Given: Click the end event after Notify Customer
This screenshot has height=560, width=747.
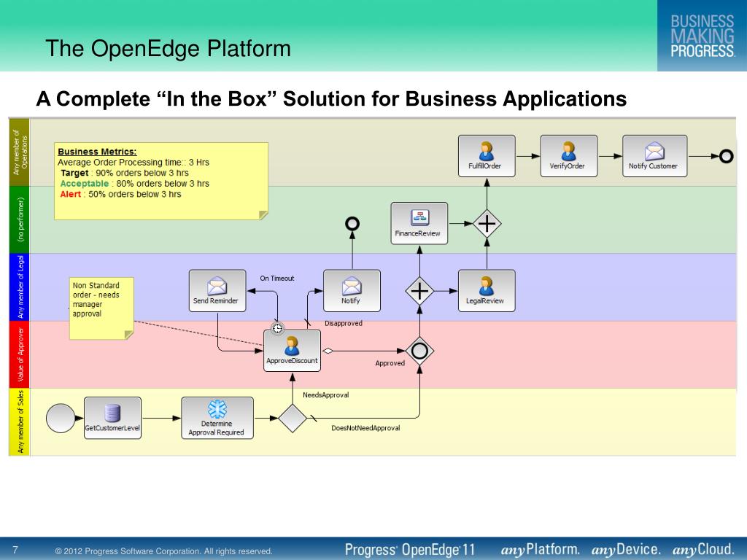Looking at the screenshot, I should [726, 156].
